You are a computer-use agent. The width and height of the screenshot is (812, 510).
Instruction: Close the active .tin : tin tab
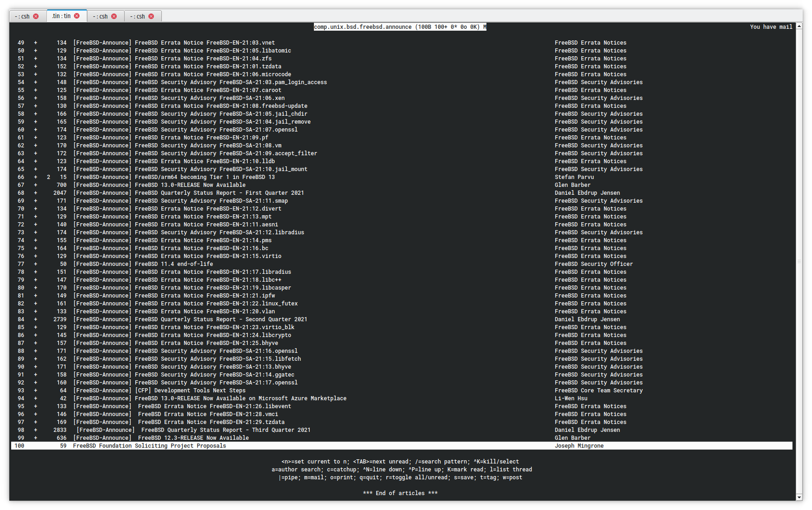click(x=77, y=16)
